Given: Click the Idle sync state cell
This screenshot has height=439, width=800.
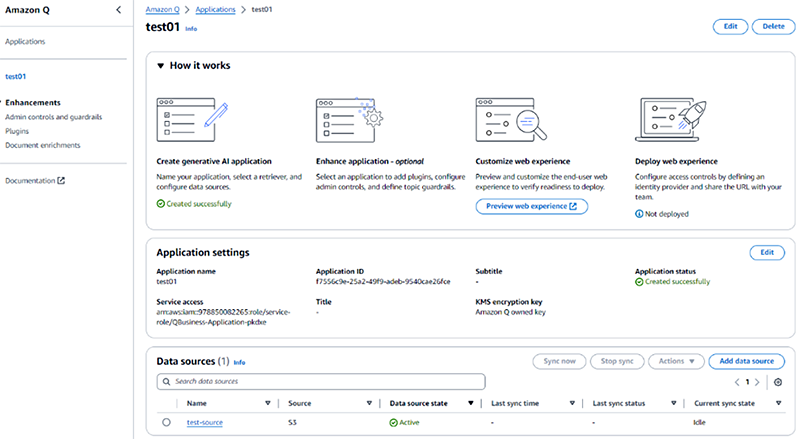Looking at the screenshot, I should [x=699, y=423].
